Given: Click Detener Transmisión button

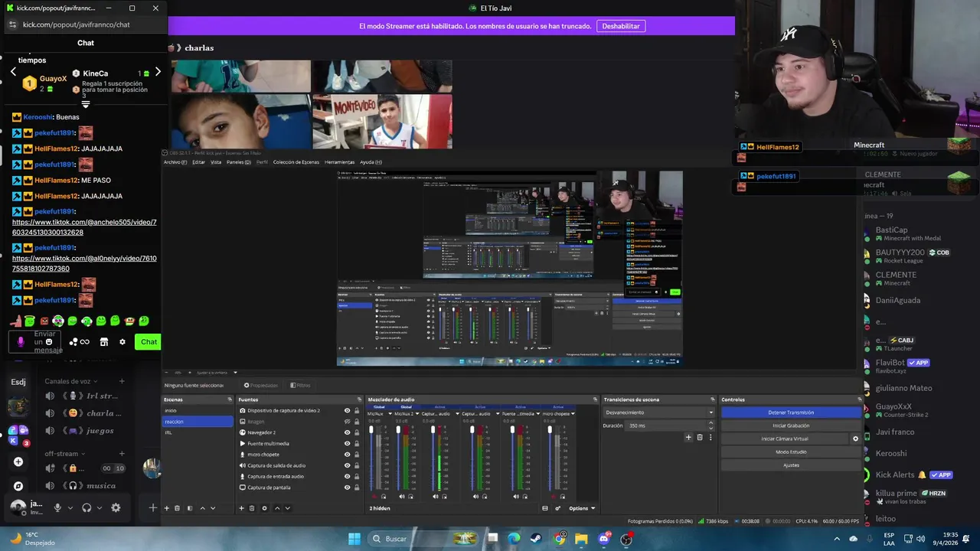Looking at the screenshot, I should [791, 412].
